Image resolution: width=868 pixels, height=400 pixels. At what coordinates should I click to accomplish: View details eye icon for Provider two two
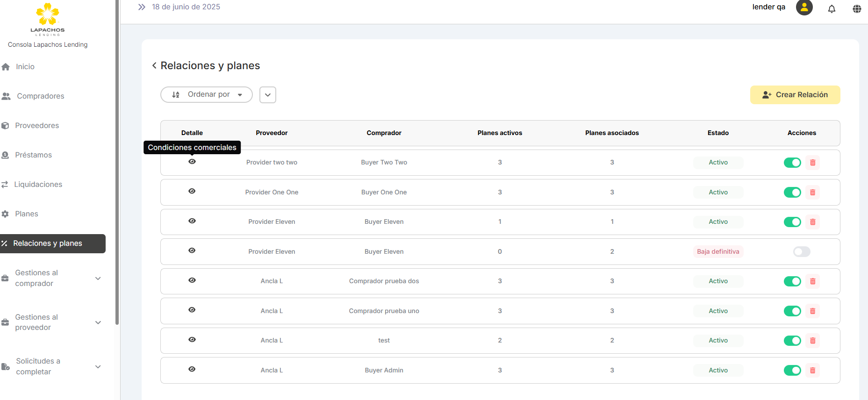point(192,162)
